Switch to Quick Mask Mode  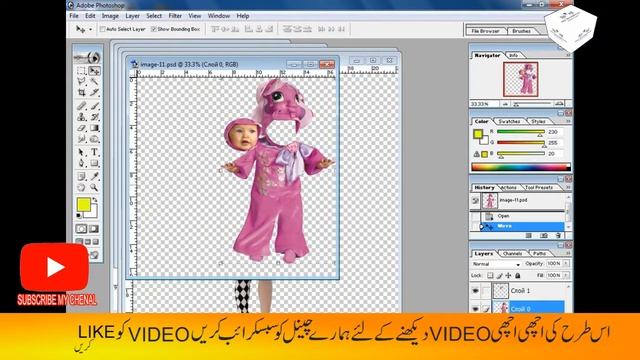(94, 229)
